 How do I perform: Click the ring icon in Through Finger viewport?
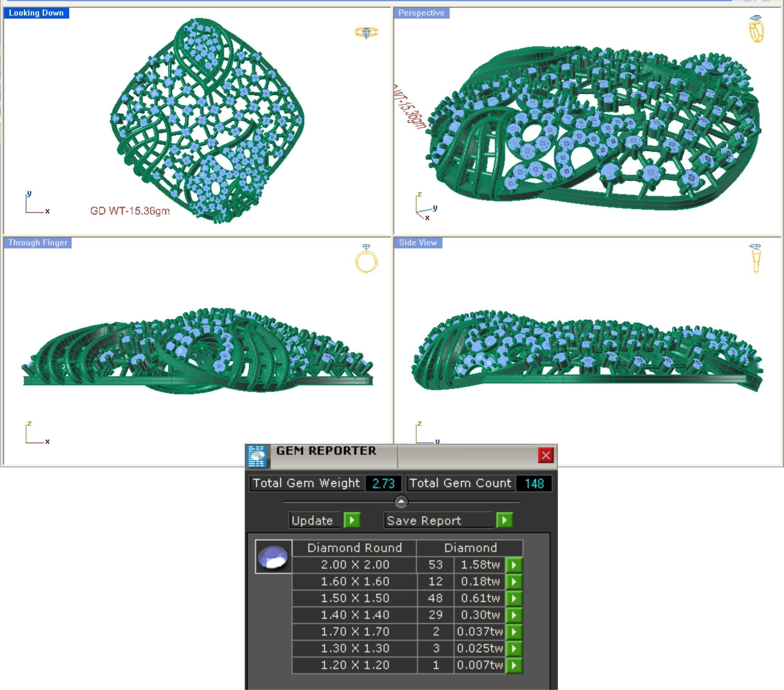366,259
